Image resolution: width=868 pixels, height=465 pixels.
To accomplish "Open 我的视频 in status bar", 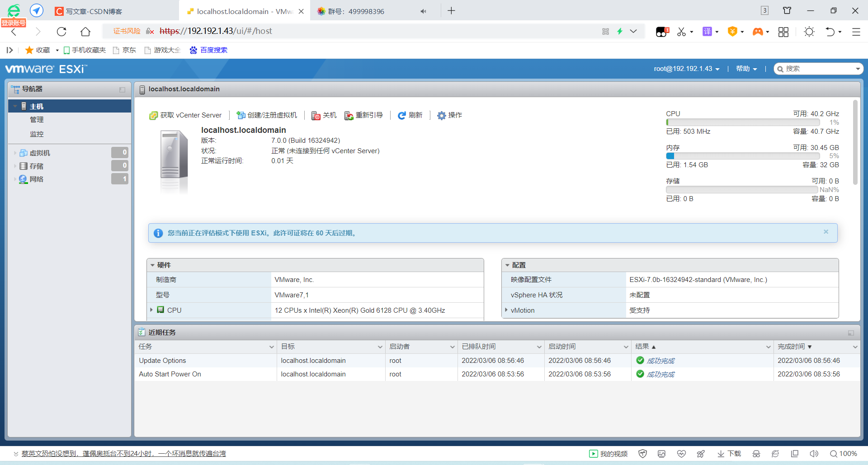I will 608,454.
